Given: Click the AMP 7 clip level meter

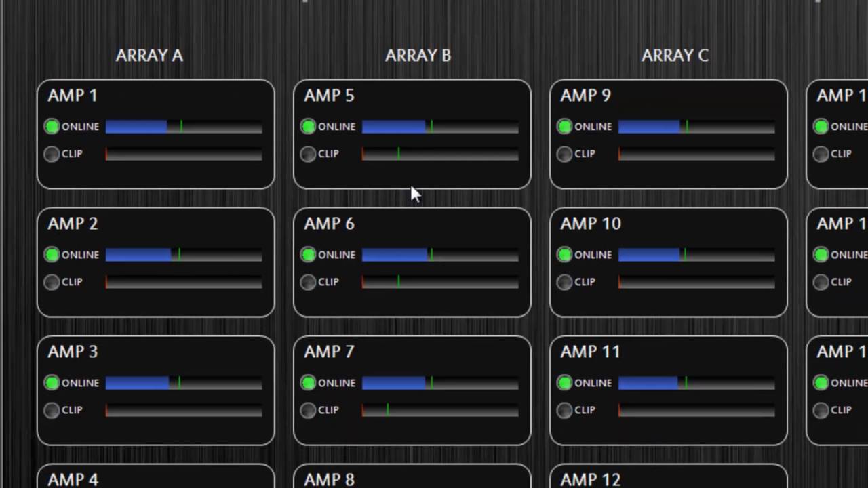Looking at the screenshot, I should (x=440, y=411).
